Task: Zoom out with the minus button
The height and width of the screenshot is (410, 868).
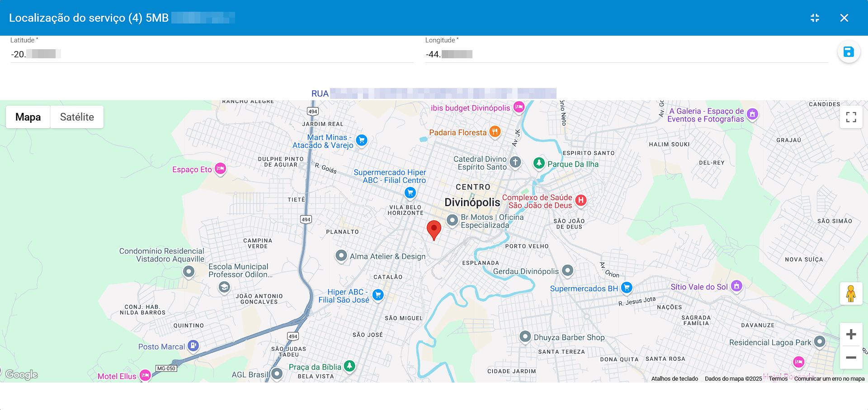Action: point(851,358)
